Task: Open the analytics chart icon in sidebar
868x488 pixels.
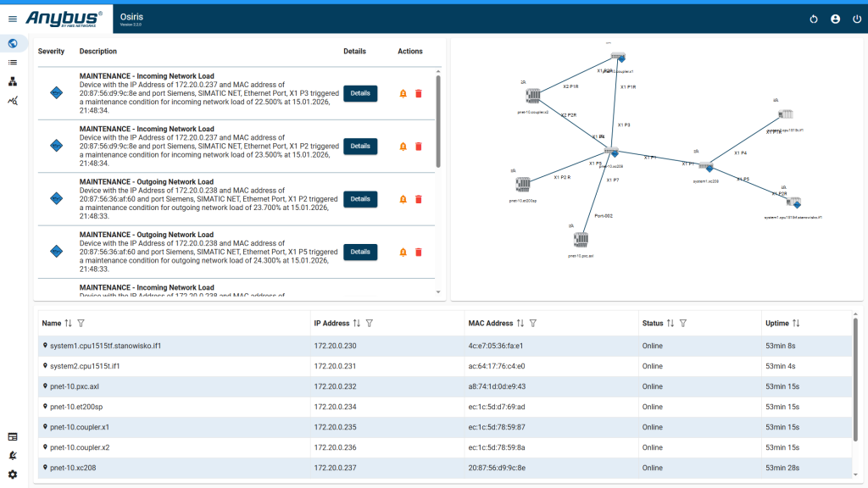Action: click(12, 101)
